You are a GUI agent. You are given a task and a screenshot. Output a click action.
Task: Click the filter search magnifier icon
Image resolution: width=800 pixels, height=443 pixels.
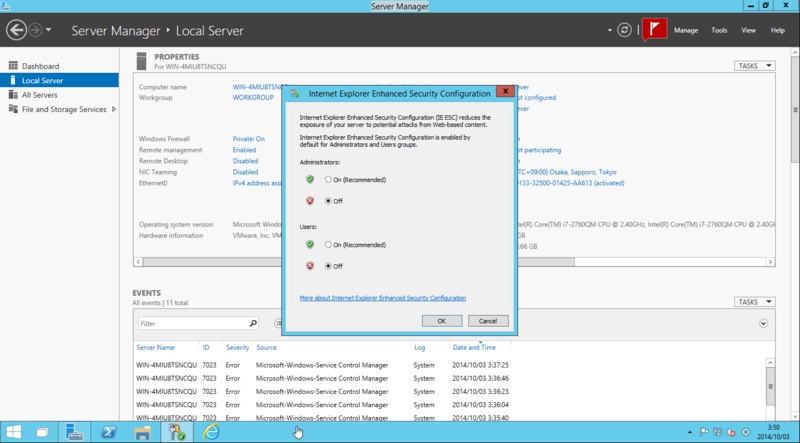(x=253, y=323)
